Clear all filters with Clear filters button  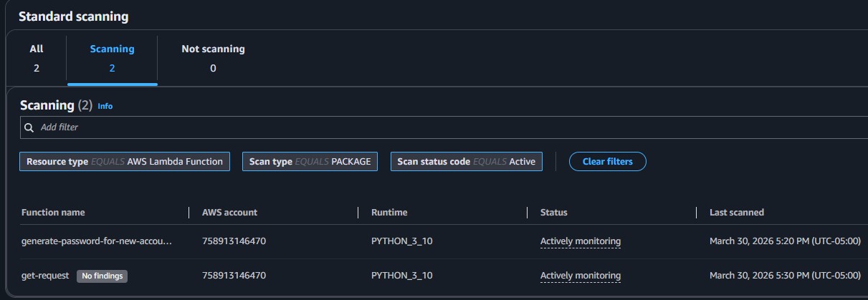(x=608, y=162)
